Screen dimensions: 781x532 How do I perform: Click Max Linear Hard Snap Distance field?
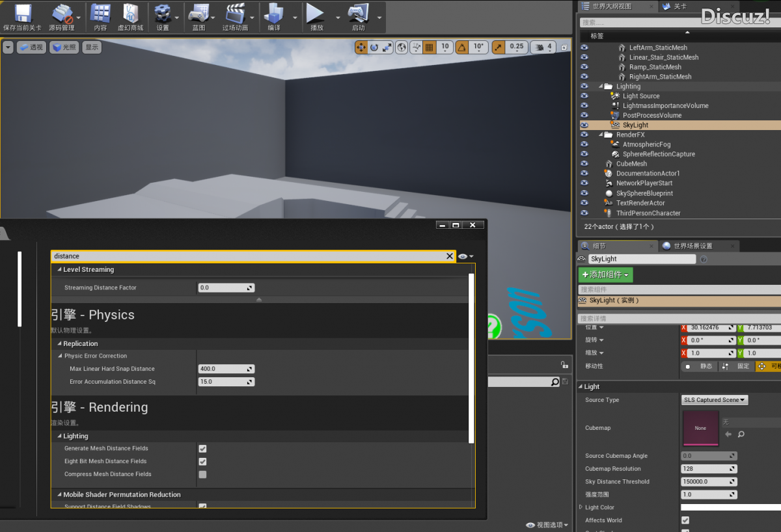click(226, 369)
